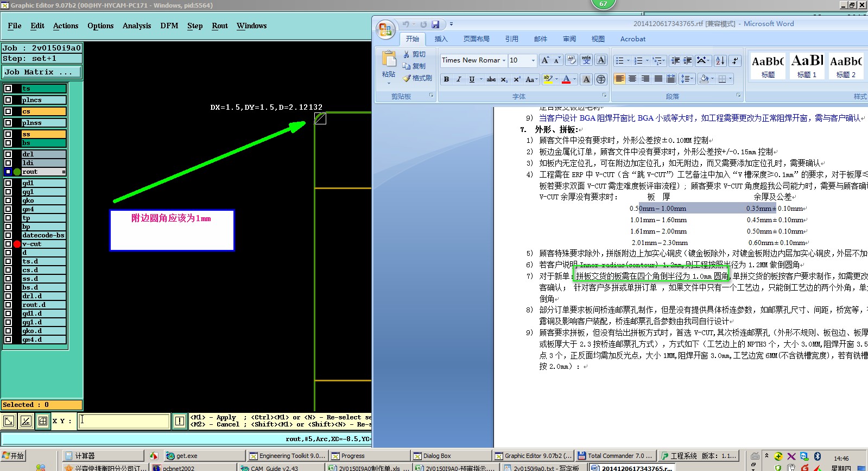This screenshot has width=868, height=471.
Task: Toggle Italic formatting in Word
Action: (x=459, y=79)
